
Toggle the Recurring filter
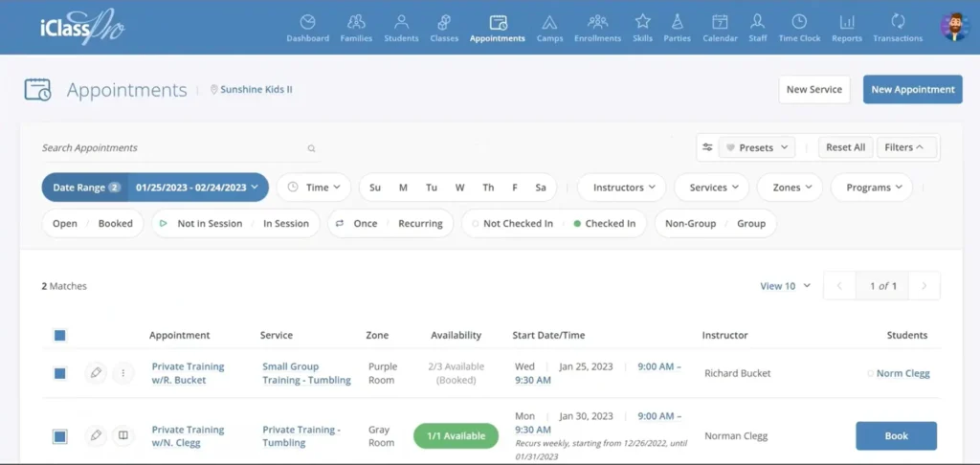pos(421,223)
